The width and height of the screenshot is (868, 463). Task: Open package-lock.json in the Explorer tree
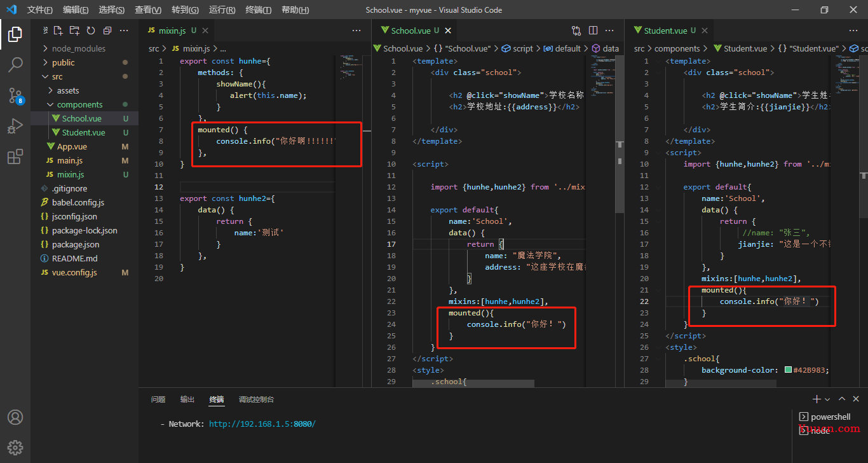point(85,230)
